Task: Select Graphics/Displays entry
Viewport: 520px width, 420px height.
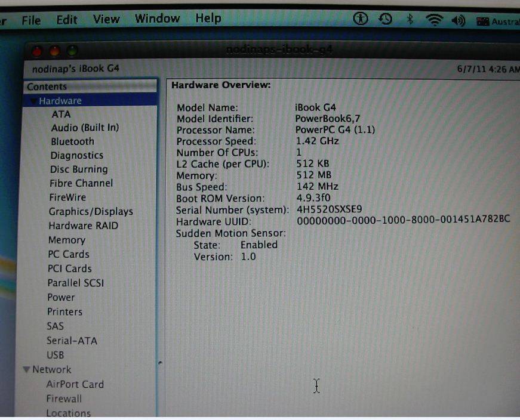Action: pyautogui.click(x=91, y=212)
